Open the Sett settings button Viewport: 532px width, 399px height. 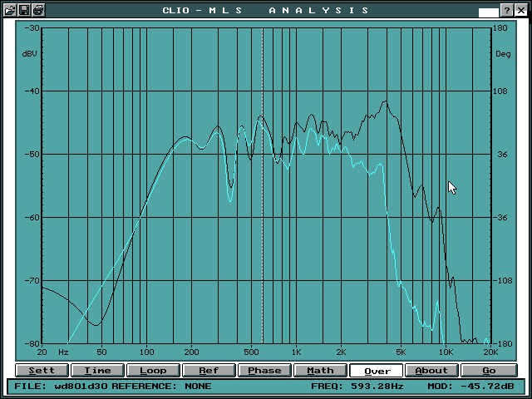(42, 371)
